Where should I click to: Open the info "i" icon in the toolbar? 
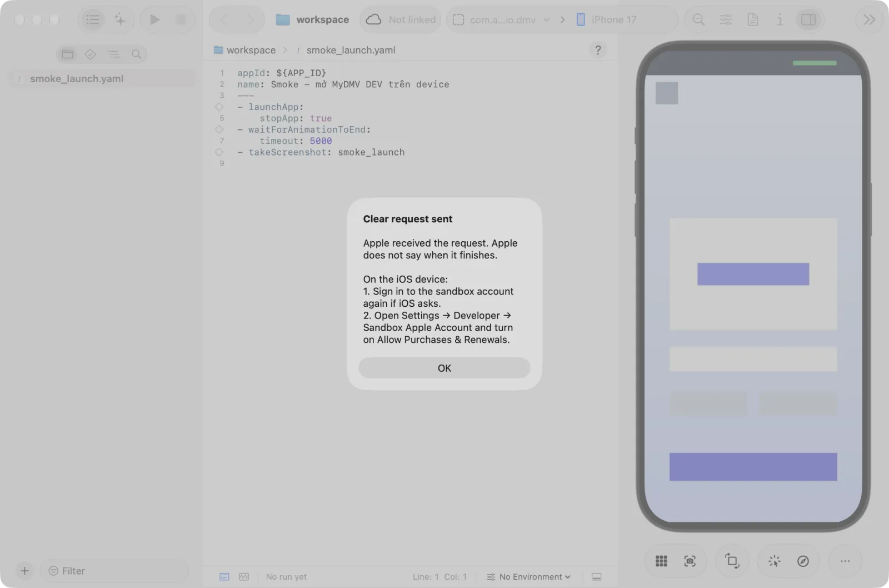pyautogui.click(x=780, y=19)
